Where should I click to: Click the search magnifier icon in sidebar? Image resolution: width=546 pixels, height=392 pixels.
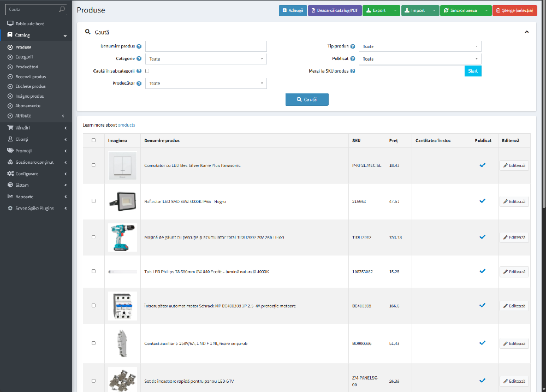click(x=62, y=9)
